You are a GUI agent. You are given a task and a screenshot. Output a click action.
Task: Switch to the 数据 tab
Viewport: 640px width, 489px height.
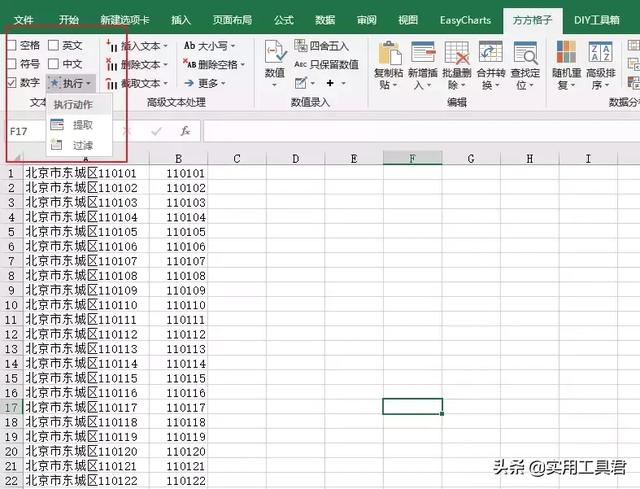[x=325, y=20]
